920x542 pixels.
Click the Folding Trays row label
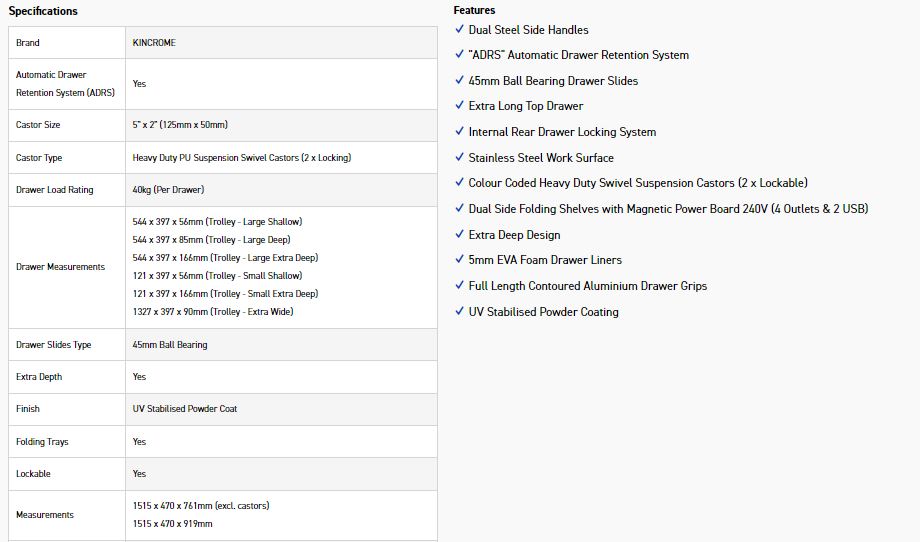42,442
